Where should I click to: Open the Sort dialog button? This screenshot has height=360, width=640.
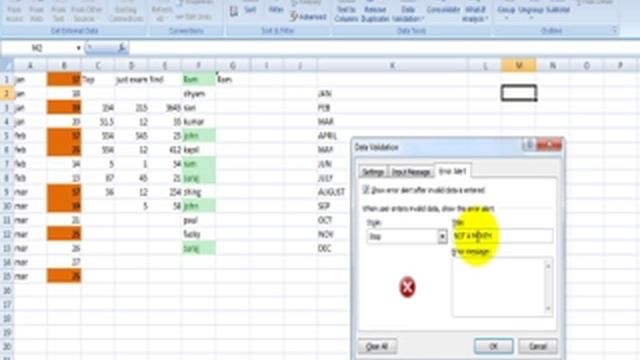(250, 10)
